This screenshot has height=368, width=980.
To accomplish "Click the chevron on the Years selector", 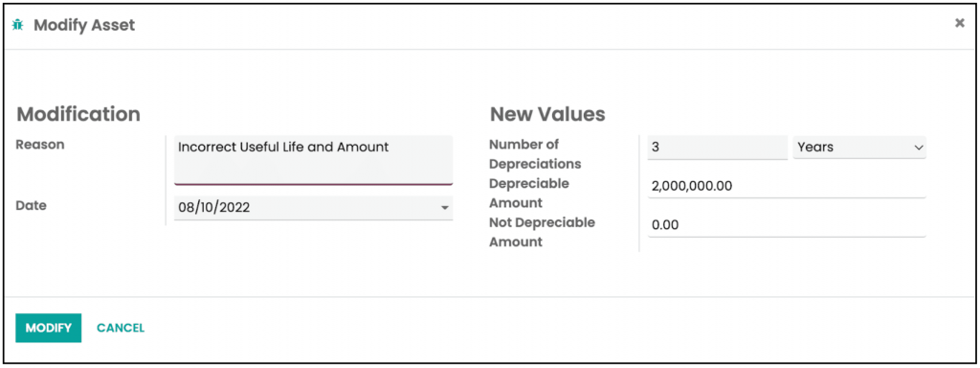I will (x=918, y=148).
